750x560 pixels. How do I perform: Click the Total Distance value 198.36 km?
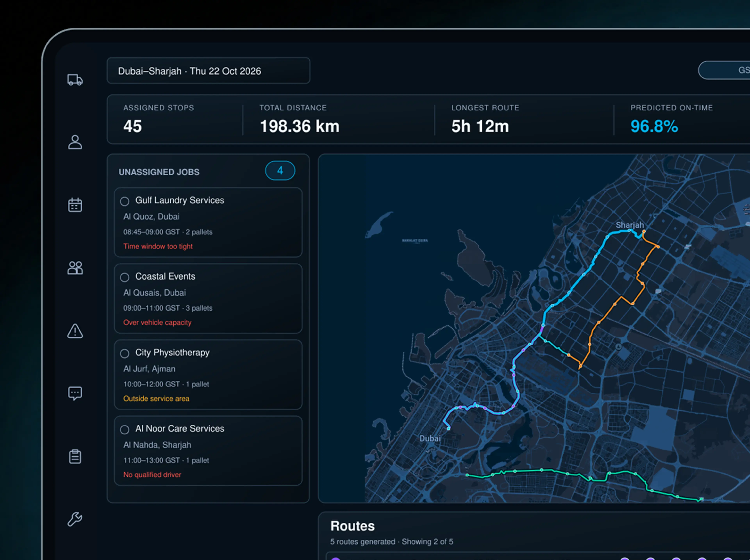click(x=299, y=126)
